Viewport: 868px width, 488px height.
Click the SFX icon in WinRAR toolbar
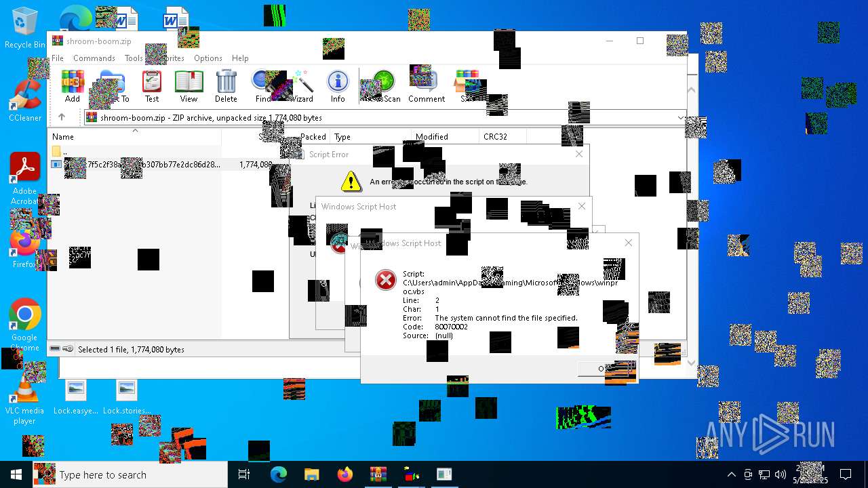468,86
